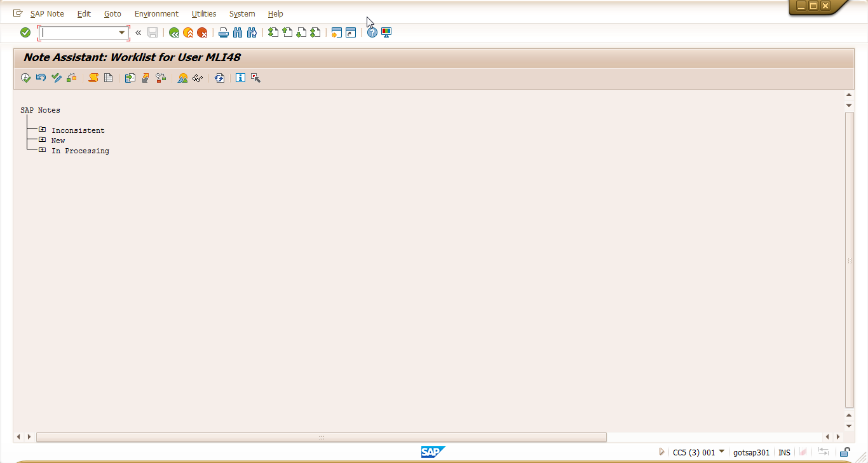868x463 pixels.
Task: Show legend via the info icon
Action: 240,78
